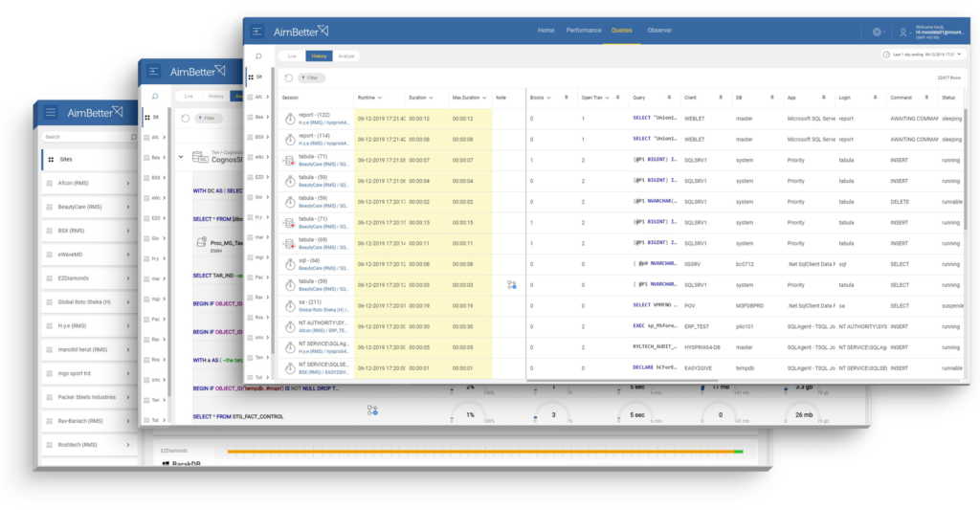Click the 22417 Rows count label
The height and width of the screenshot is (510, 980).
[x=948, y=78]
